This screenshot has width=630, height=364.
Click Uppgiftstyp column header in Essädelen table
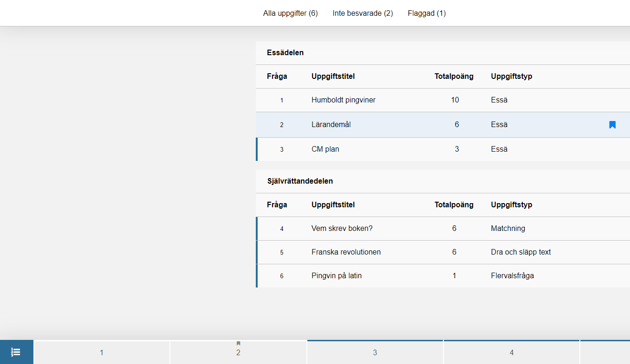tap(512, 77)
